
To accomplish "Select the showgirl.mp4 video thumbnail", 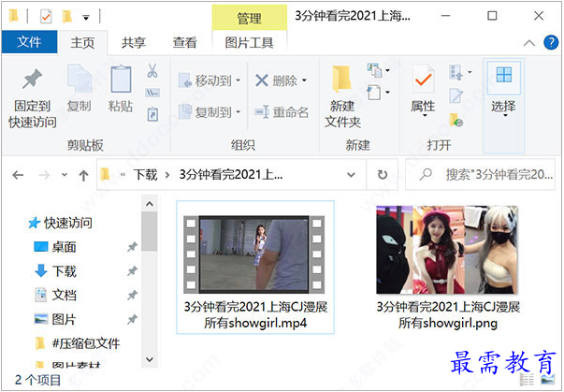I will 254,254.
